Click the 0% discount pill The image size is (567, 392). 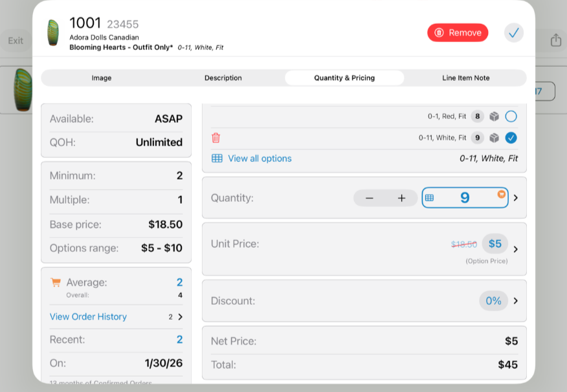pos(494,301)
